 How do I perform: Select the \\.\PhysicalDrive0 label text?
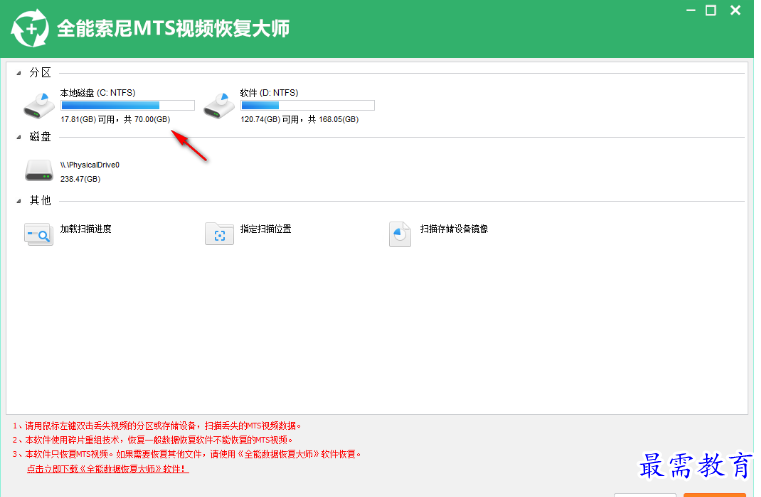(x=90, y=164)
